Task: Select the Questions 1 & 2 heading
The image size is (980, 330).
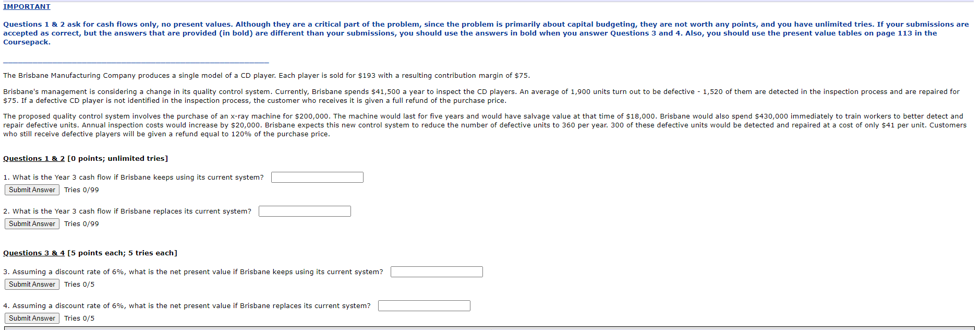Action: pyautogui.click(x=33, y=158)
